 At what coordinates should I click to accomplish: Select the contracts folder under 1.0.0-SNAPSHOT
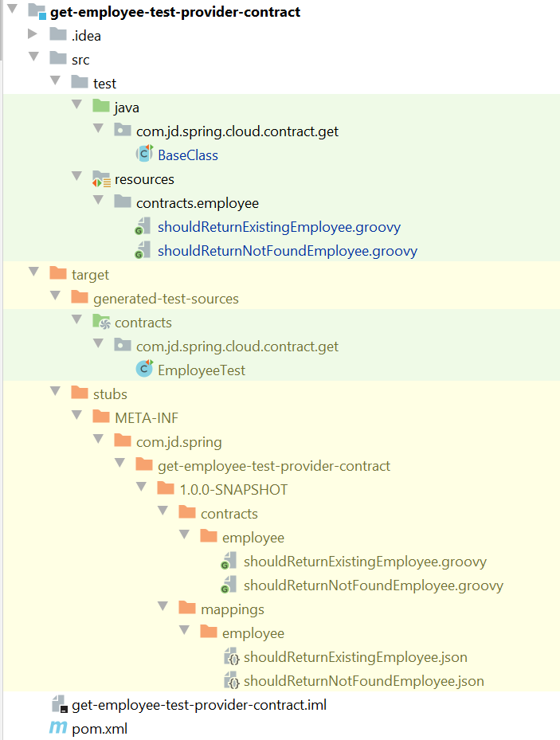229,514
